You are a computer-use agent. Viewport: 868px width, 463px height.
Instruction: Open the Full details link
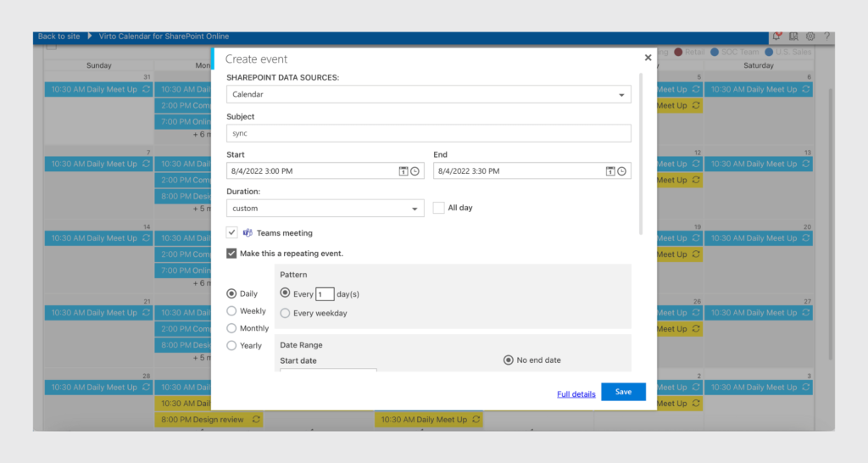click(576, 393)
